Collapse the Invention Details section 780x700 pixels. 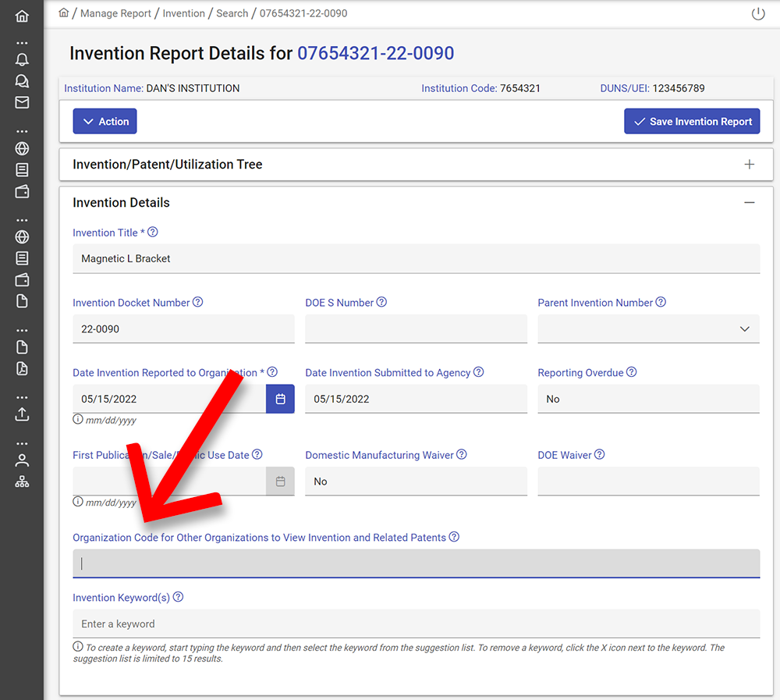pyautogui.click(x=749, y=203)
